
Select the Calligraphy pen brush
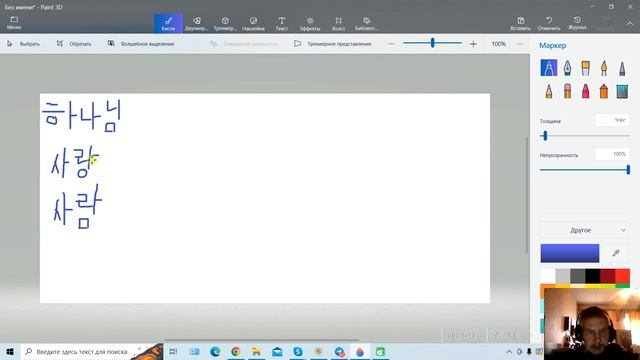tap(567, 68)
